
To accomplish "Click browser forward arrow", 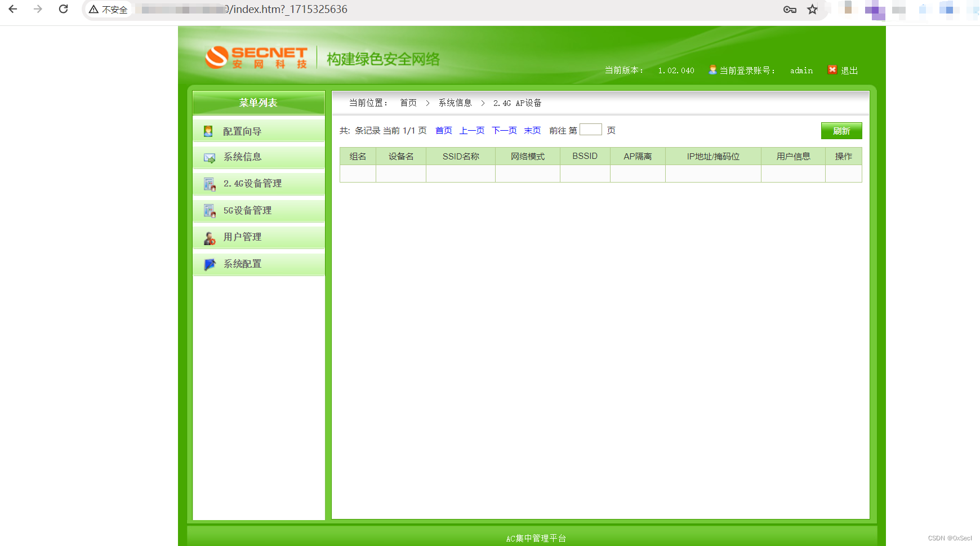I will 38,9.
